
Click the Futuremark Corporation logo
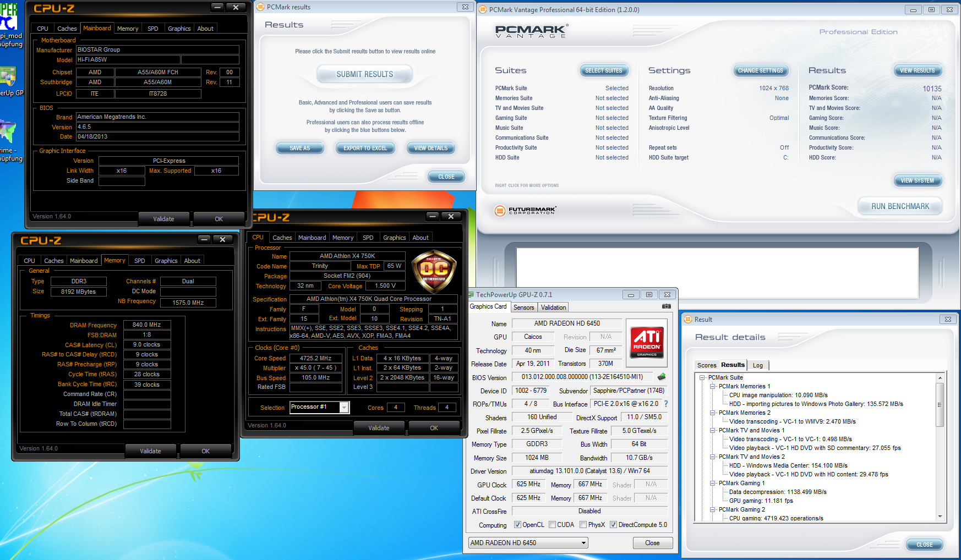pyautogui.click(x=525, y=210)
